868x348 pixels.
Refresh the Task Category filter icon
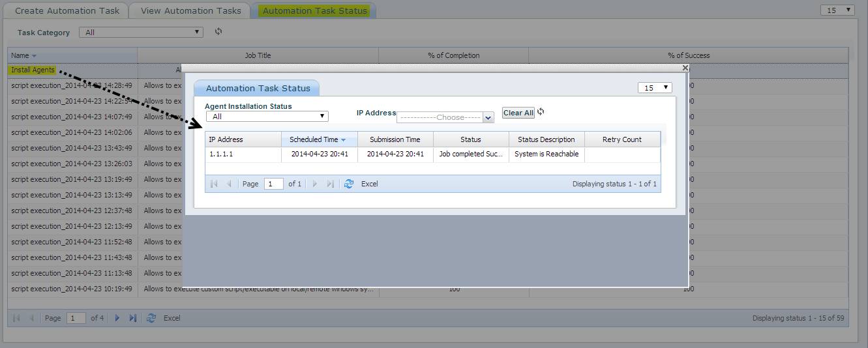[218, 31]
